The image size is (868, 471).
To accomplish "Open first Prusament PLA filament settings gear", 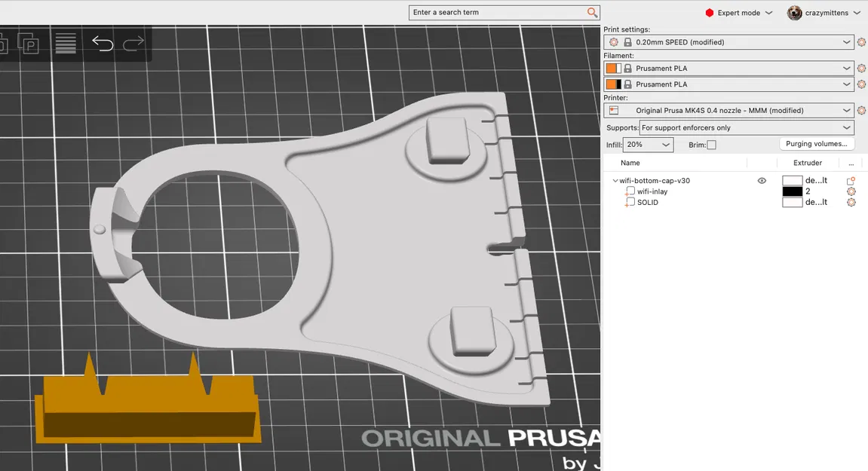I will coord(861,68).
